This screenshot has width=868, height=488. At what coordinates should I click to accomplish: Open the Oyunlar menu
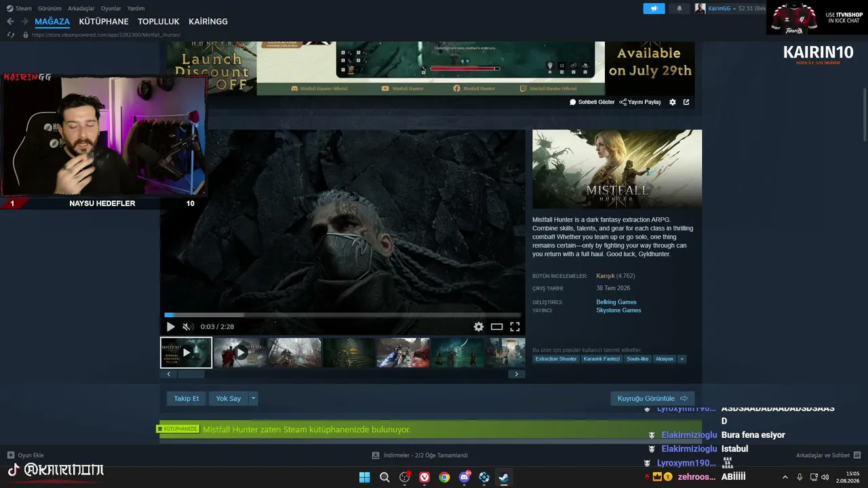tap(111, 9)
